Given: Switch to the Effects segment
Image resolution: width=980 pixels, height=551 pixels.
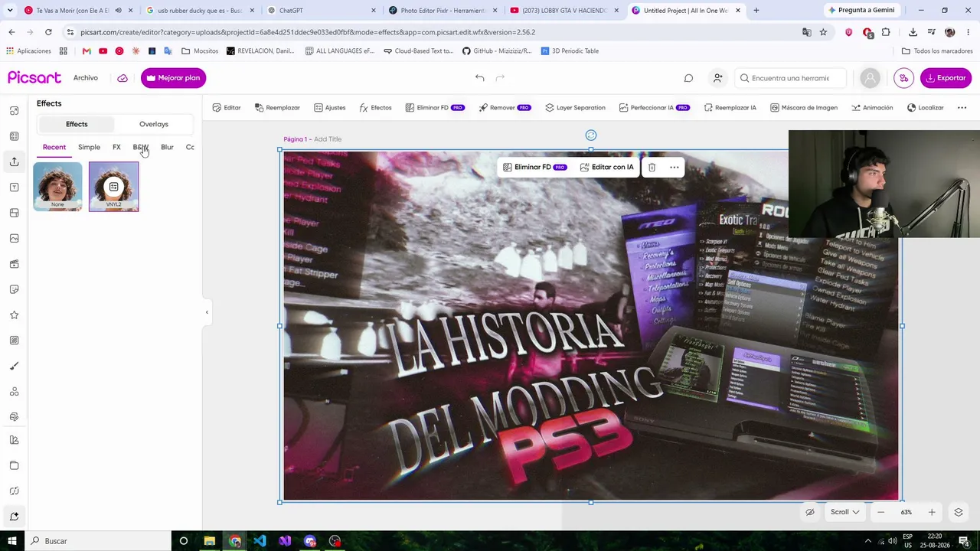Looking at the screenshot, I should tap(77, 124).
